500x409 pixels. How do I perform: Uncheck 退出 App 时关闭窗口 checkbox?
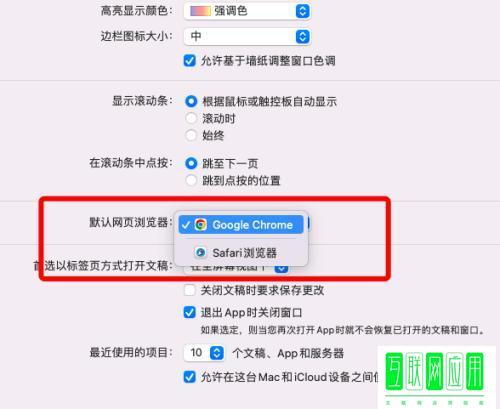coord(190,313)
